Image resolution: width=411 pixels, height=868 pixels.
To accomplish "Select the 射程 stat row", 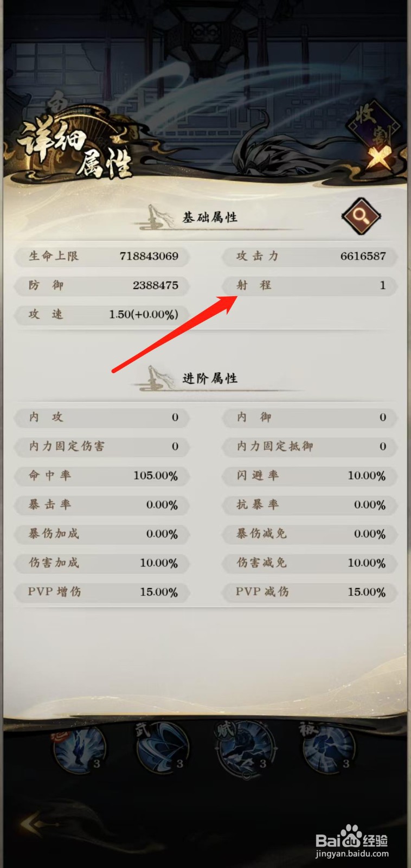I will pyautogui.click(x=310, y=285).
